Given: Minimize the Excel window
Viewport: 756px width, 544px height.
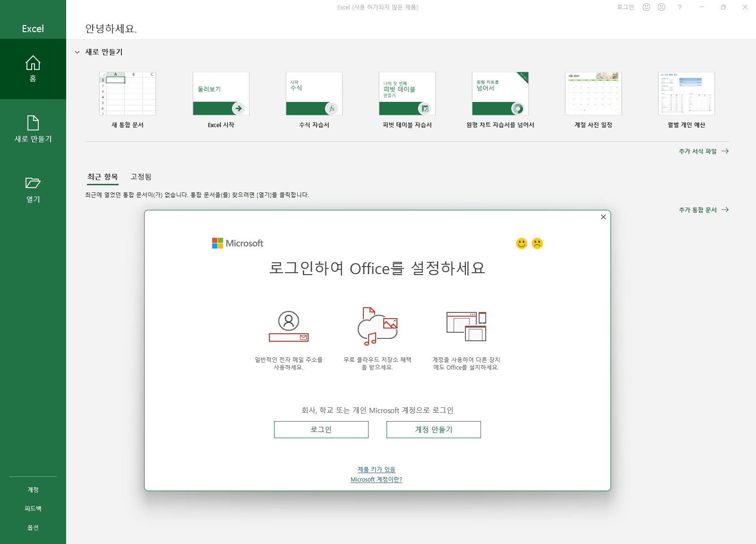Looking at the screenshot, I should click(x=702, y=7).
